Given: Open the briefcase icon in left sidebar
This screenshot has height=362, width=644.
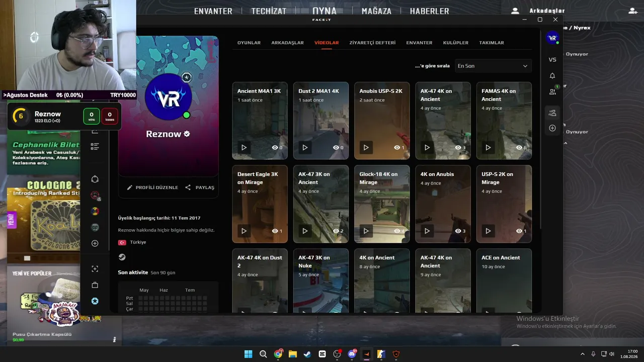Looking at the screenshot, I should click(95, 285).
